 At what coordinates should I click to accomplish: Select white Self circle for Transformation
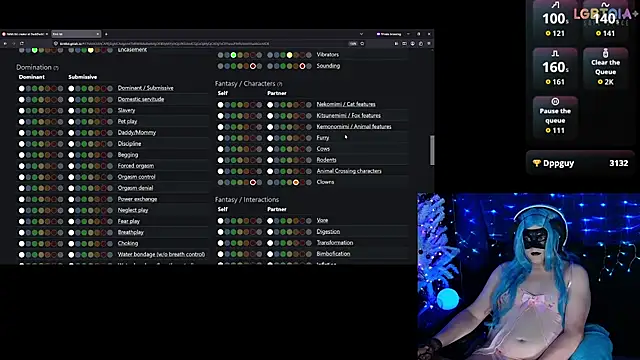(220, 243)
